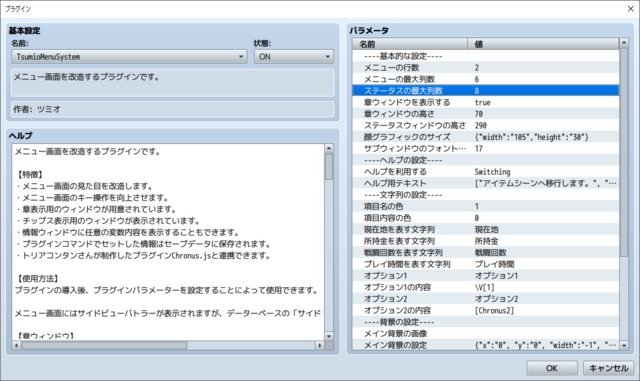640x381 pixels.
Task: Click help text scroll-right arrow
Action: [320, 345]
